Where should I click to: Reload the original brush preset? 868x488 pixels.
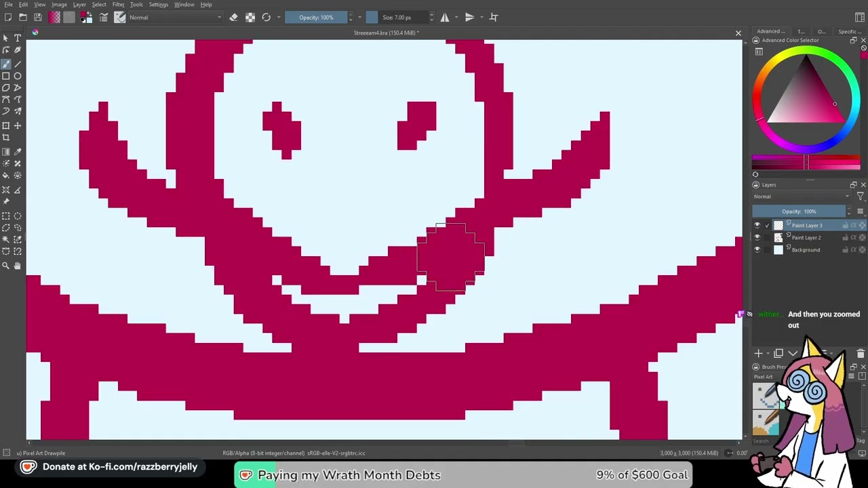(267, 17)
